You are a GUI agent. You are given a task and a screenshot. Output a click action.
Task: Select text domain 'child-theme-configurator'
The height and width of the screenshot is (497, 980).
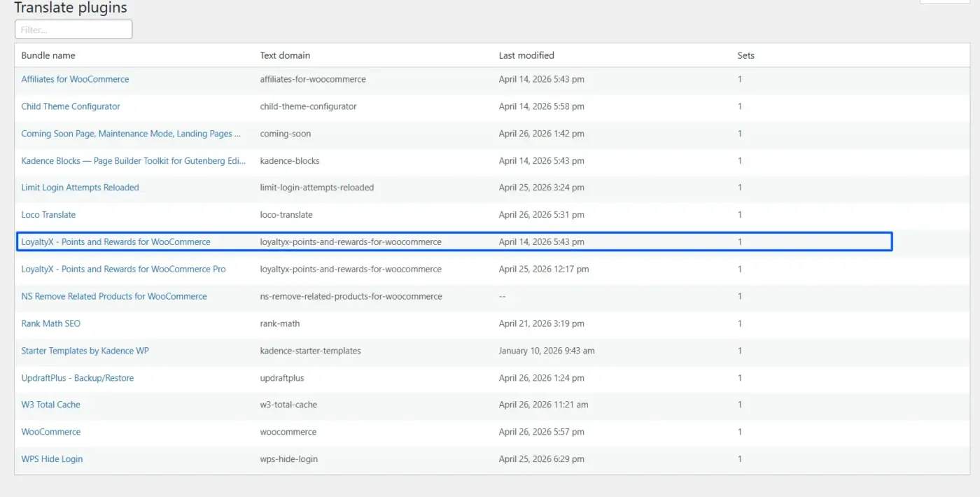308,106
